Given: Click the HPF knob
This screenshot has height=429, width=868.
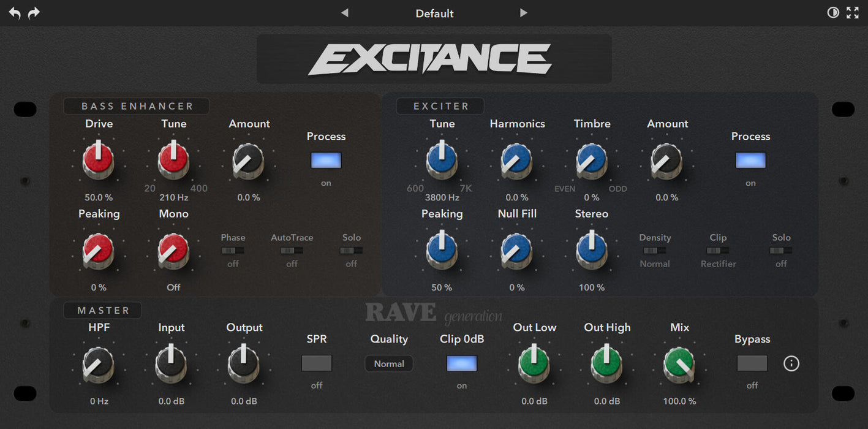Looking at the screenshot, I should coord(99,365).
